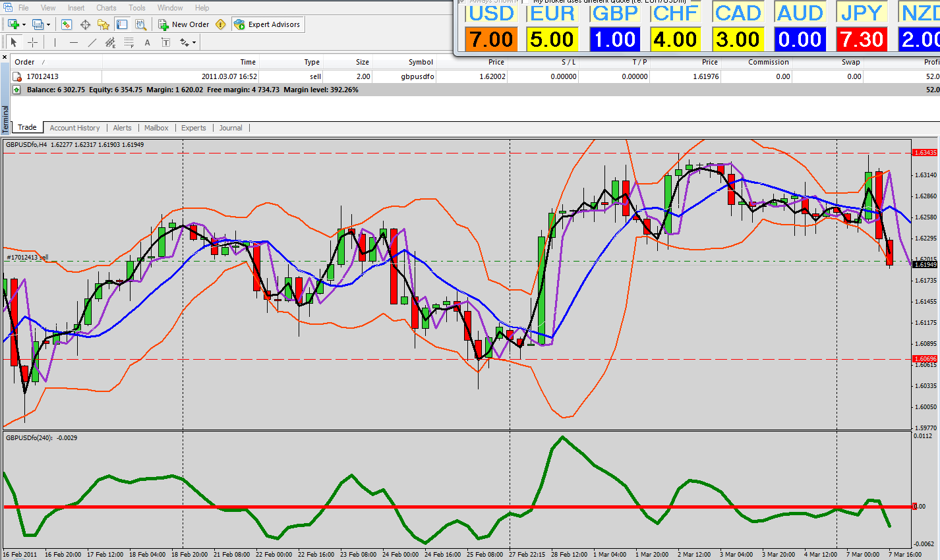Open the new chart dropdown arrow
This screenshot has width=940, height=560.
tap(24, 25)
